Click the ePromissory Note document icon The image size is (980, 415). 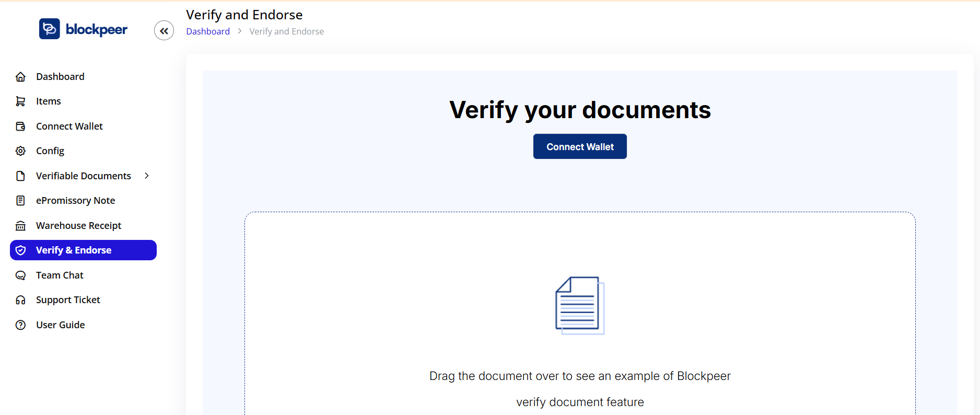[20, 201]
